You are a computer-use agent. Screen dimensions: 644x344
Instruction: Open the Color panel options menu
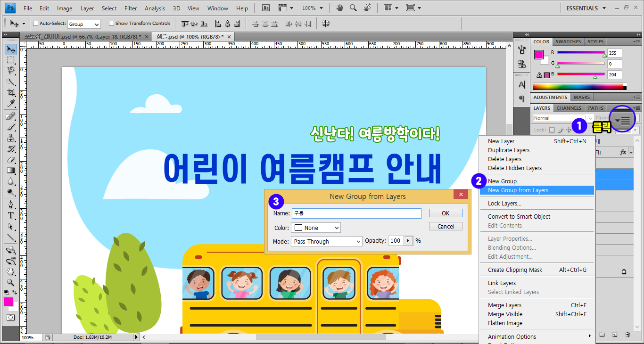(637, 41)
